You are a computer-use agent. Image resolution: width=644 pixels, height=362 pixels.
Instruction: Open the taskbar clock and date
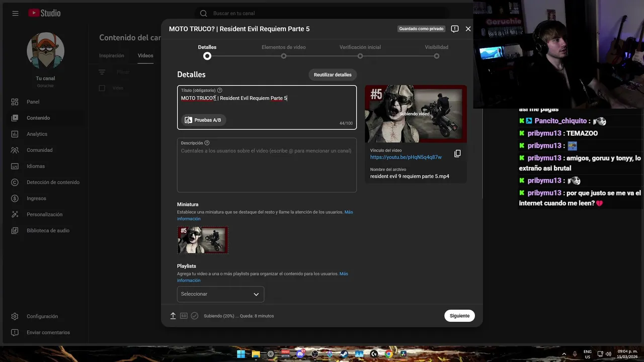(627, 354)
